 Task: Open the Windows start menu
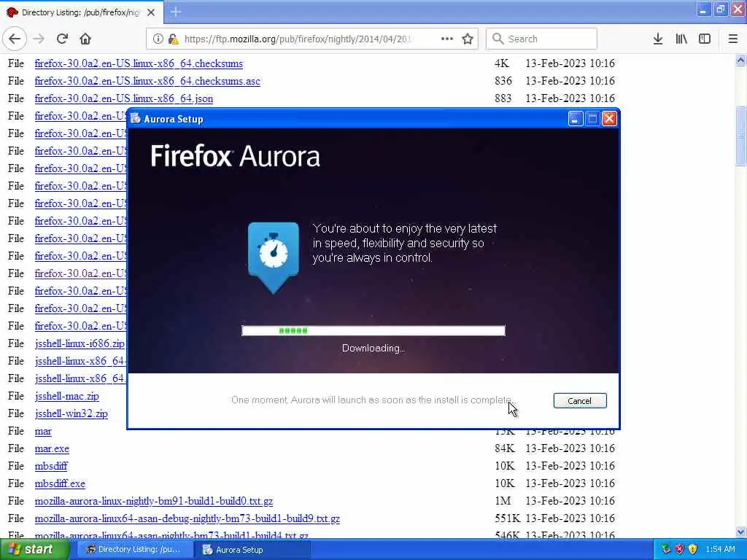[34, 550]
